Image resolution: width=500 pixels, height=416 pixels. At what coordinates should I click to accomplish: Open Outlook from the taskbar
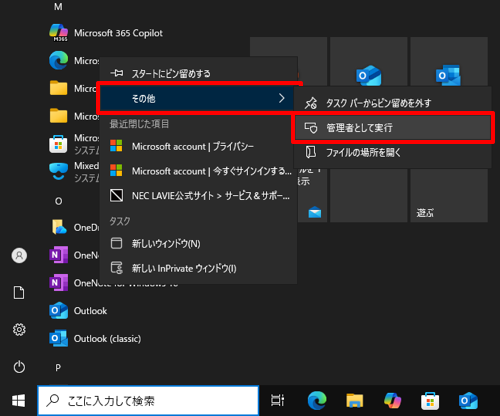(468, 400)
